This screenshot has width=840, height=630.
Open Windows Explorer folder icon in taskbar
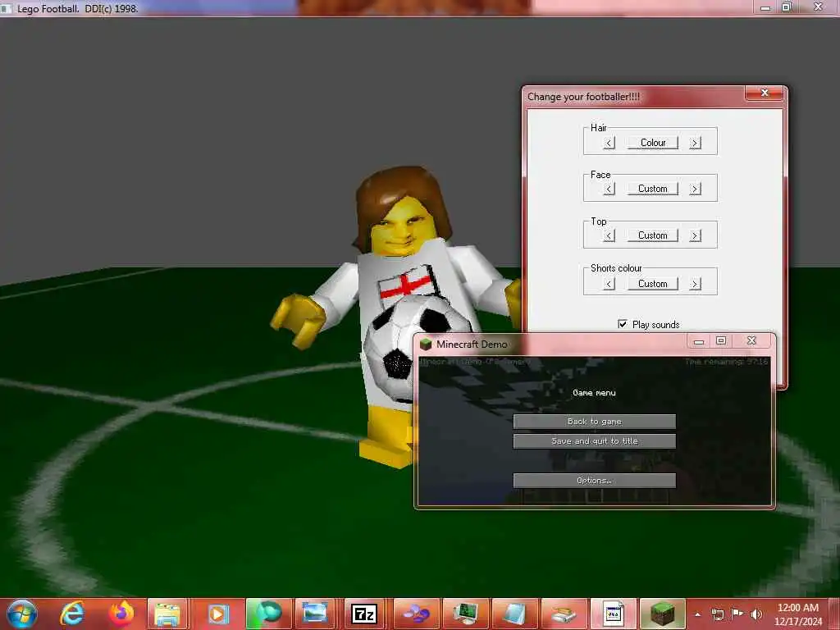[x=167, y=614]
